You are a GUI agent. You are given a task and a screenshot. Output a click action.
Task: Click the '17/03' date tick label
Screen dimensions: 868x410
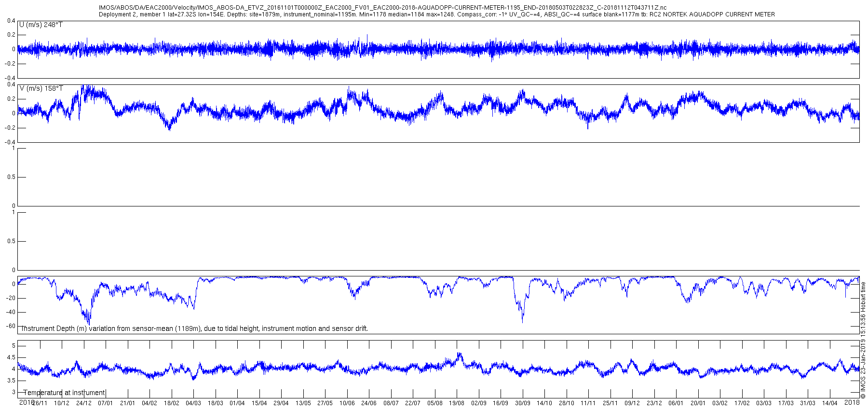click(786, 403)
